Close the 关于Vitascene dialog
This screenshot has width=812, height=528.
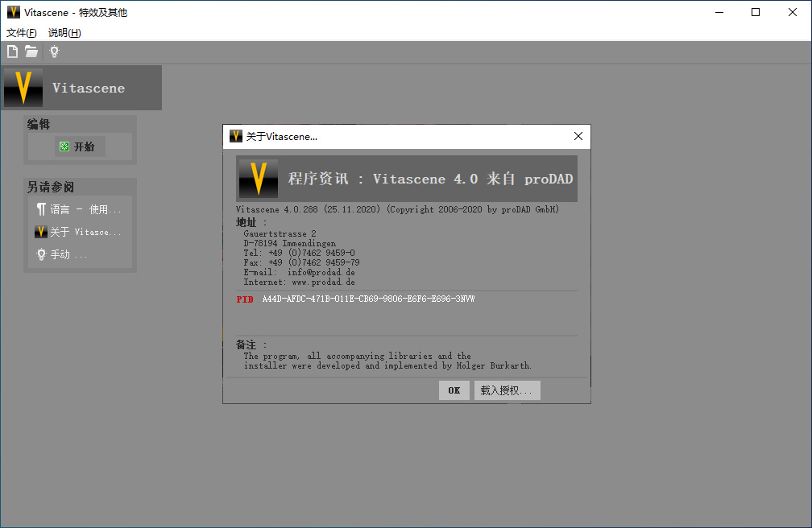click(x=578, y=136)
